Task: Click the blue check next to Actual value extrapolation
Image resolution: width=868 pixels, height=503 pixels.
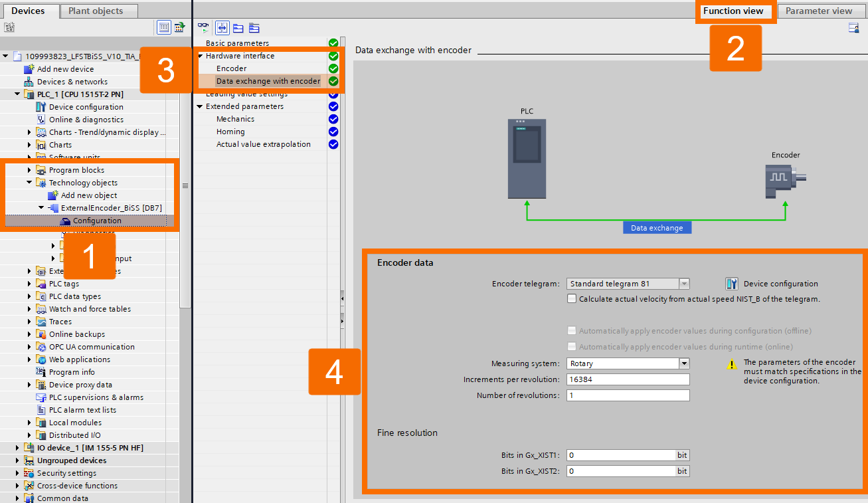Action: click(x=333, y=144)
